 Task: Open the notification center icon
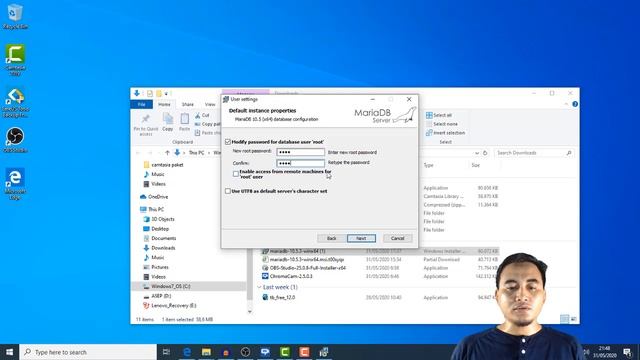[627, 352]
